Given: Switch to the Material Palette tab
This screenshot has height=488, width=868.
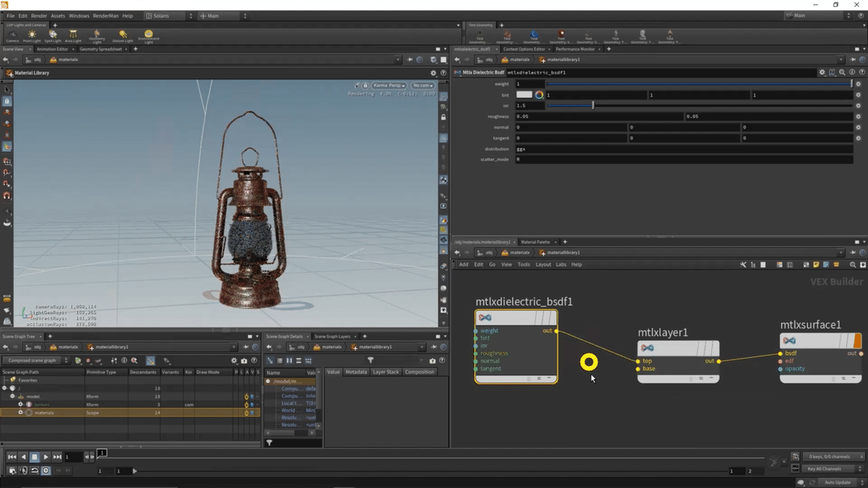Looking at the screenshot, I should 535,241.
